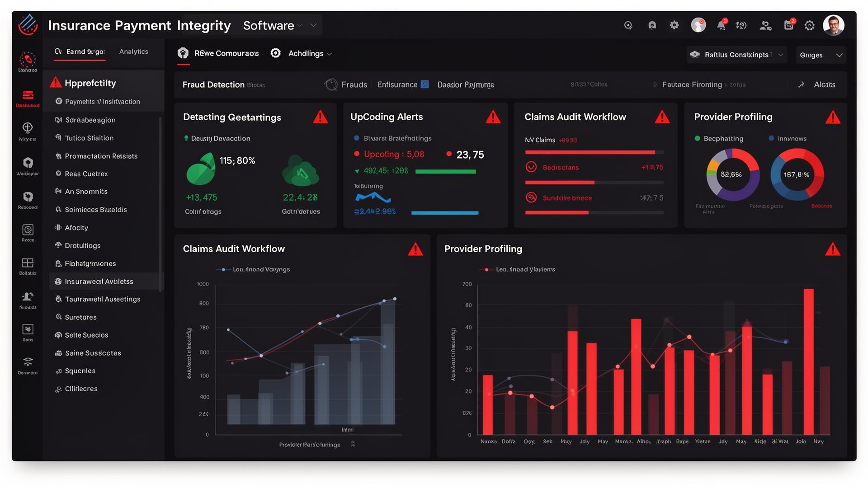Open the Enfisurance tab
The width and height of the screenshot is (868, 488).
pyautogui.click(x=397, y=84)
